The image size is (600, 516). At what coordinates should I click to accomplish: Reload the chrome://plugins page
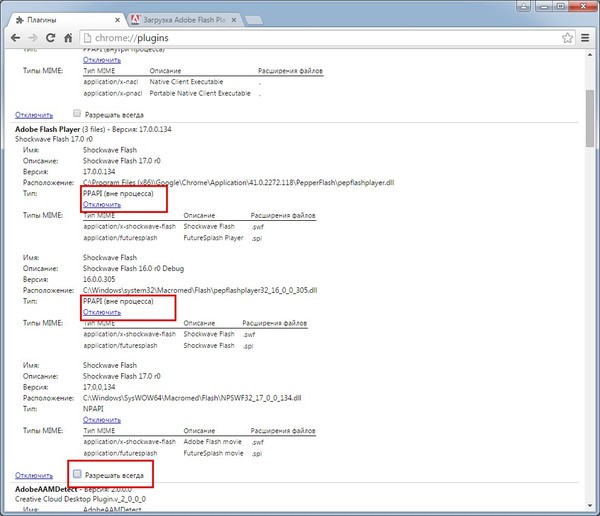pos(51,38)
